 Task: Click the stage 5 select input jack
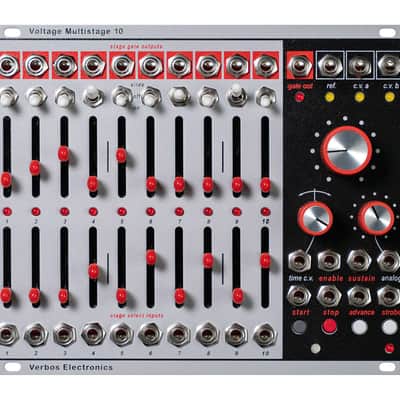point(122,334)
